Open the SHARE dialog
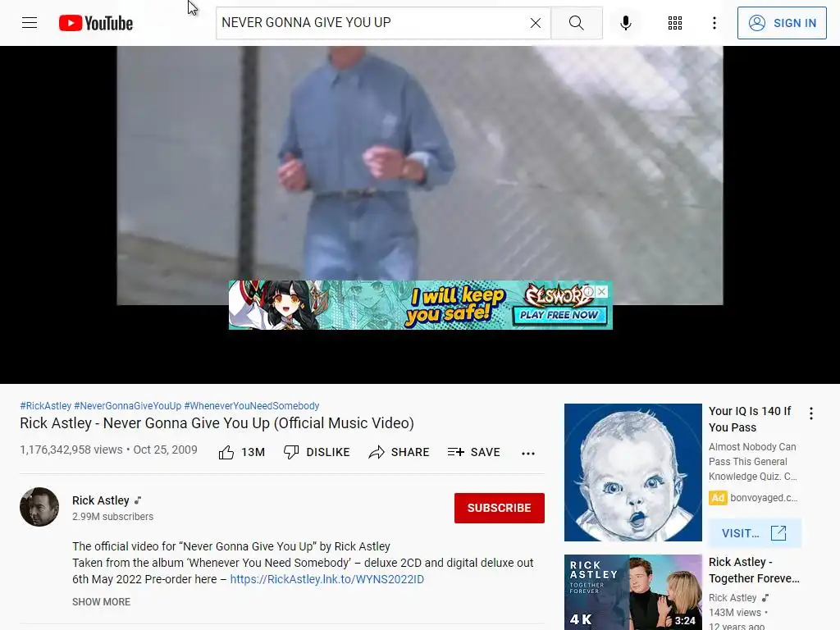 tap(399, 452)
